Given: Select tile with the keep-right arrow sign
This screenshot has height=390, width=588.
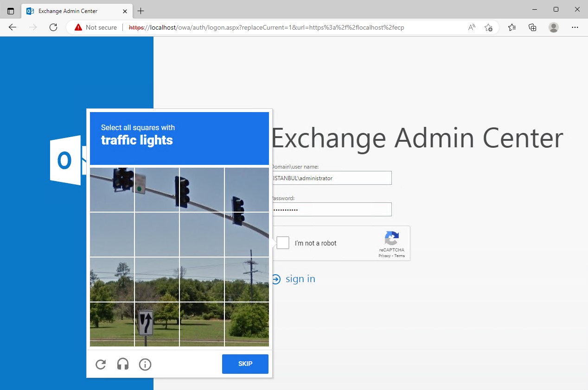Looking at the screenshot, I should click(157, 324).
